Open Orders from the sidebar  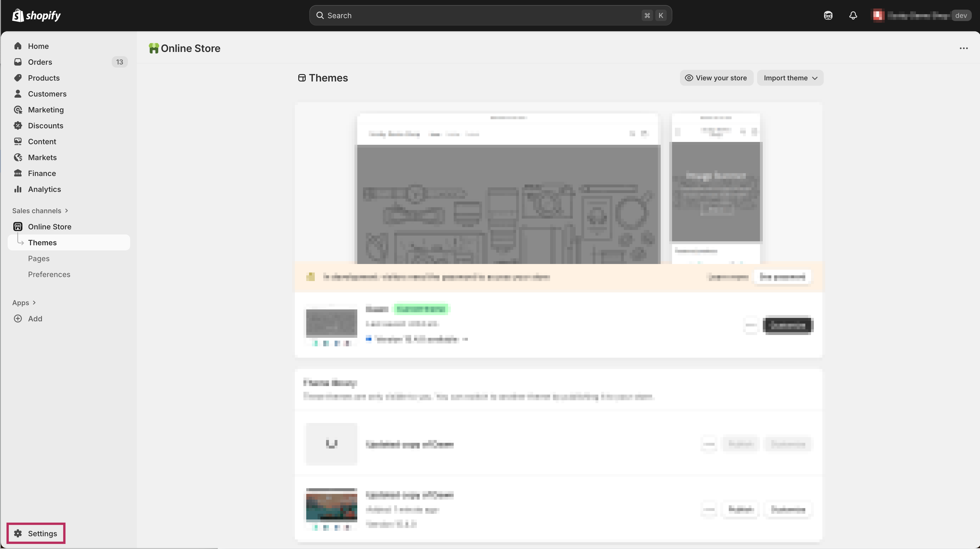40,62
